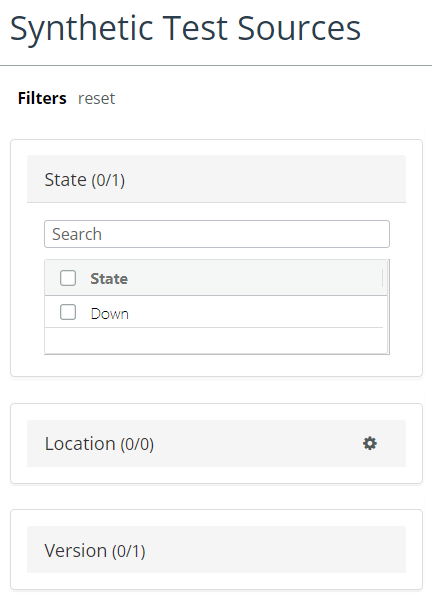Screen dimensions: 432x602
Task: Select the Down row in state table
Action: tap(214, 312)
